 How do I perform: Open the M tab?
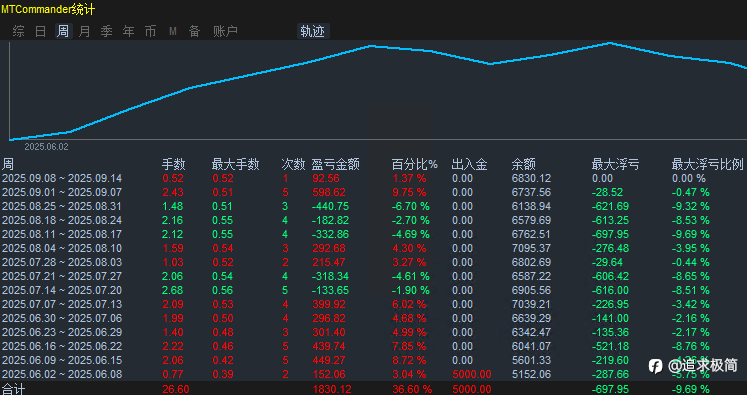[172, 31]
